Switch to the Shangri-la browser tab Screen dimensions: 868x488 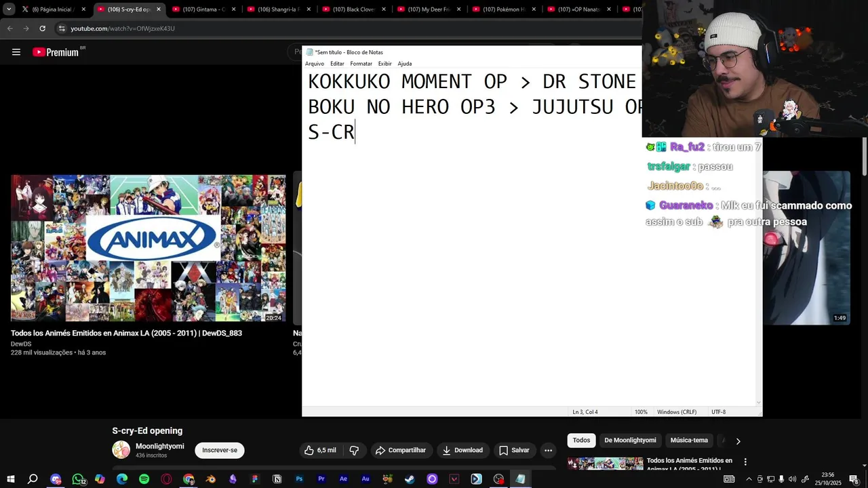coord(278,9)
